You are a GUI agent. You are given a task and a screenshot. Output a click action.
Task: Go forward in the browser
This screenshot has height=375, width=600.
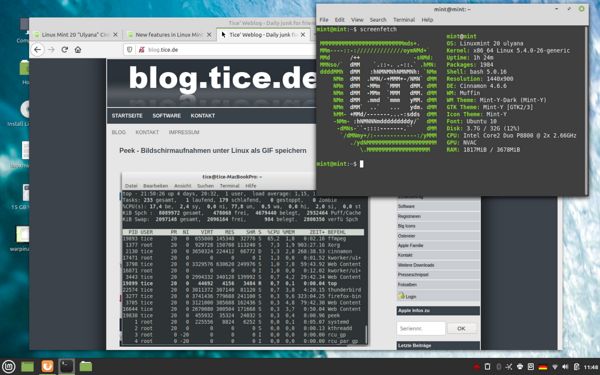point(51,50)
